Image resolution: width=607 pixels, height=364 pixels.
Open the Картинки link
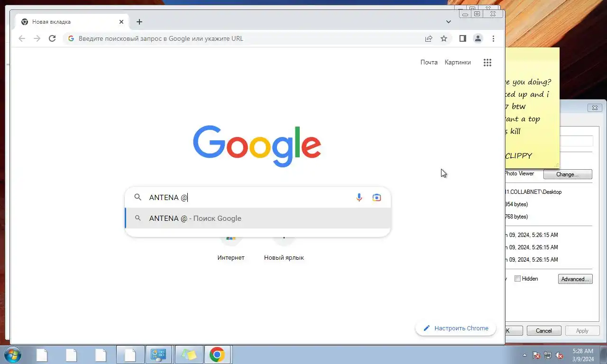(458, 62)
